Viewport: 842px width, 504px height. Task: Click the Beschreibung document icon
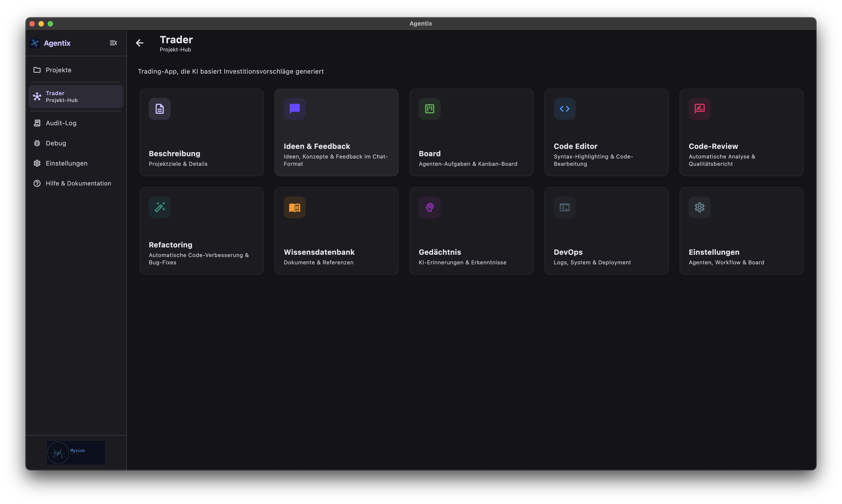click(x=160, y=109)
